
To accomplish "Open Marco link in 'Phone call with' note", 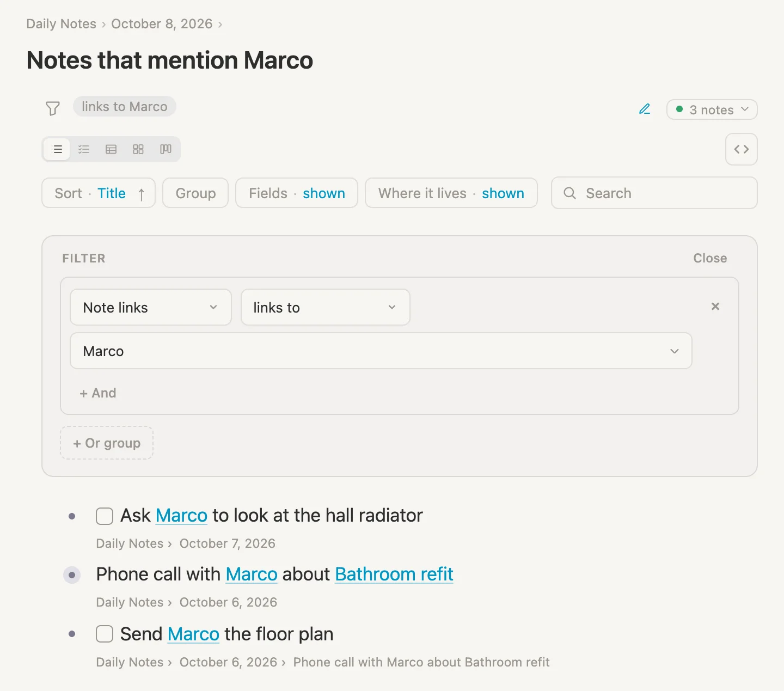I will pos(252,574).
